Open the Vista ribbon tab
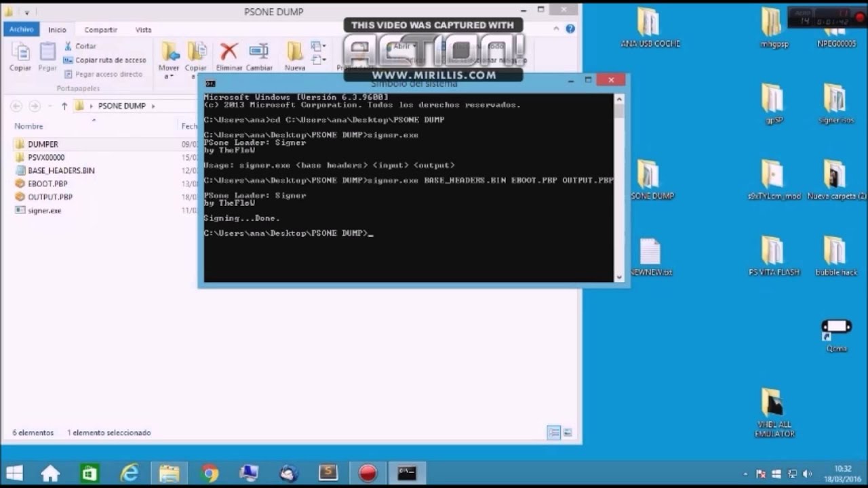This screenshot has width=868, height=488. click(143, 30)
